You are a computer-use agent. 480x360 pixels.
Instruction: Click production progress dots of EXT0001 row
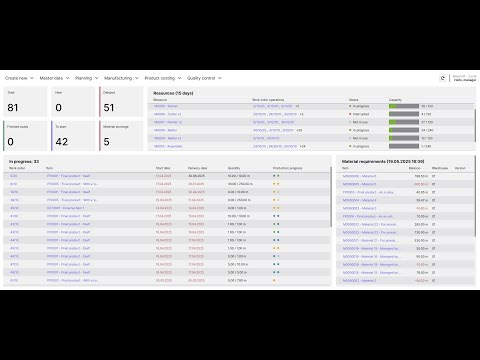pos(276,208)
